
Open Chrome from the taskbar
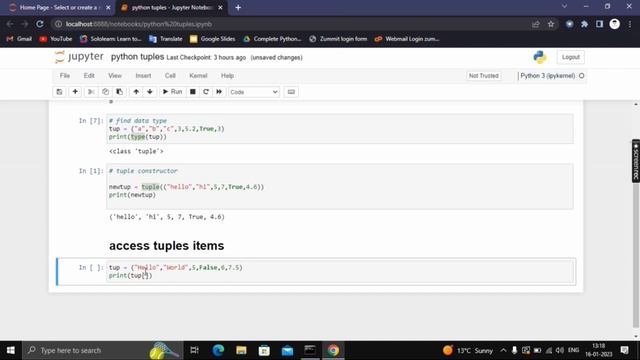point(333,350)
